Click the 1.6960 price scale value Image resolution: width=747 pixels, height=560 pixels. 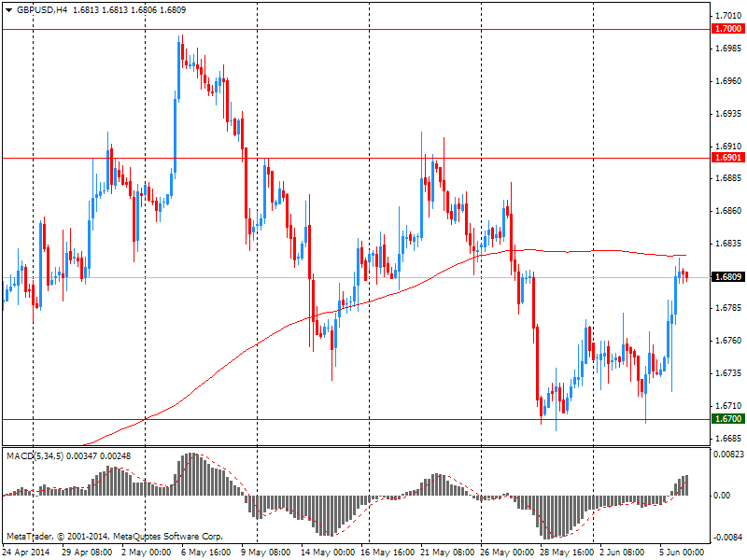[729, 81]
